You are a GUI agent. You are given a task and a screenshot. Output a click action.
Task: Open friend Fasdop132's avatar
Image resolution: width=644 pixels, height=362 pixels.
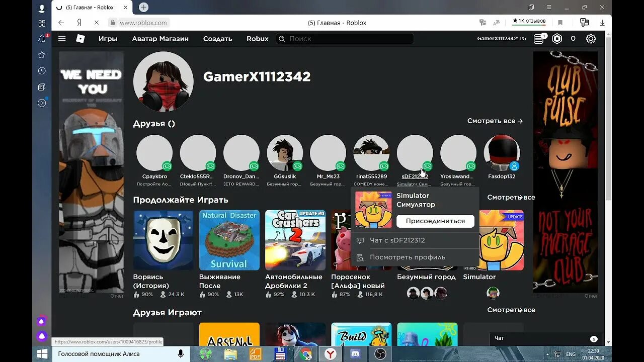[502, 153]
